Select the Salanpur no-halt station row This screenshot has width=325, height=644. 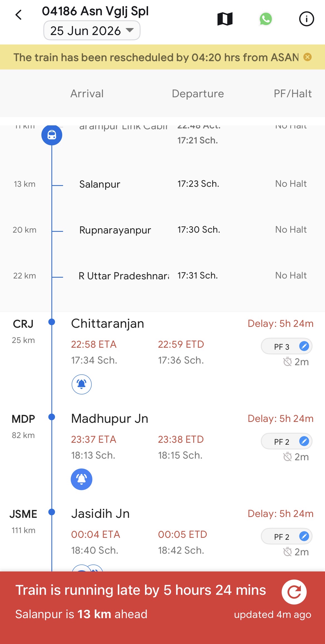pyautogui.click(x=162, y=184)
